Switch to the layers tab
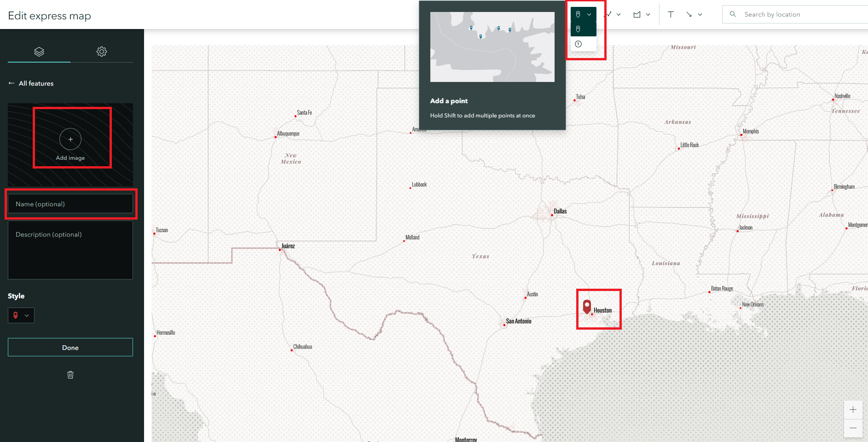Image resolution: width=868 pixels, height=442 pixels. [39, 52]
